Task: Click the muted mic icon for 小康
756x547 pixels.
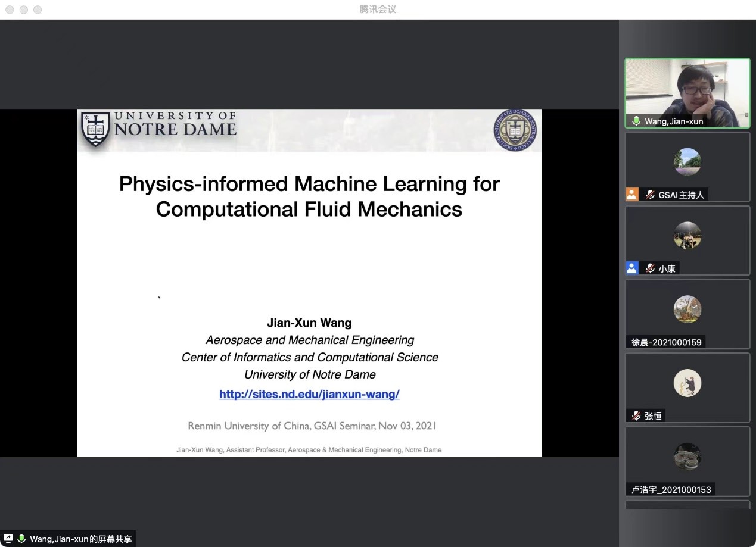Action: point(651,268)
